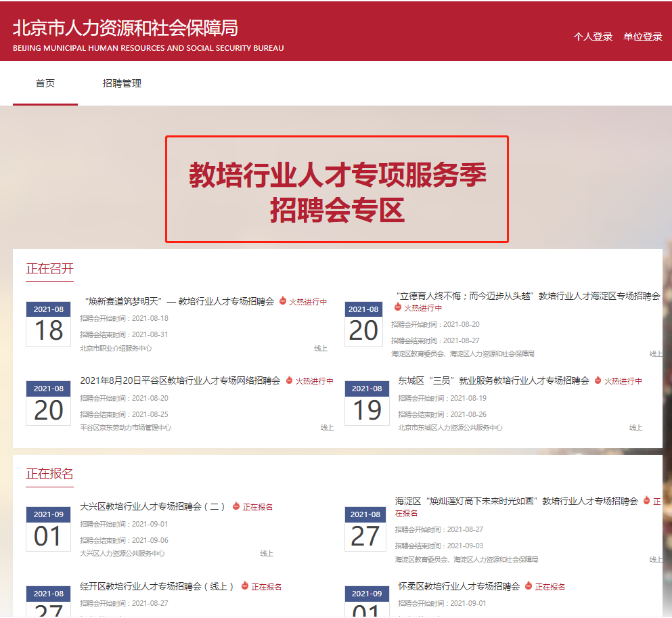672x618 pixels.
Task: Click organizer 北京市东城区人力资源公共服务中心
Action: (450, 427)
